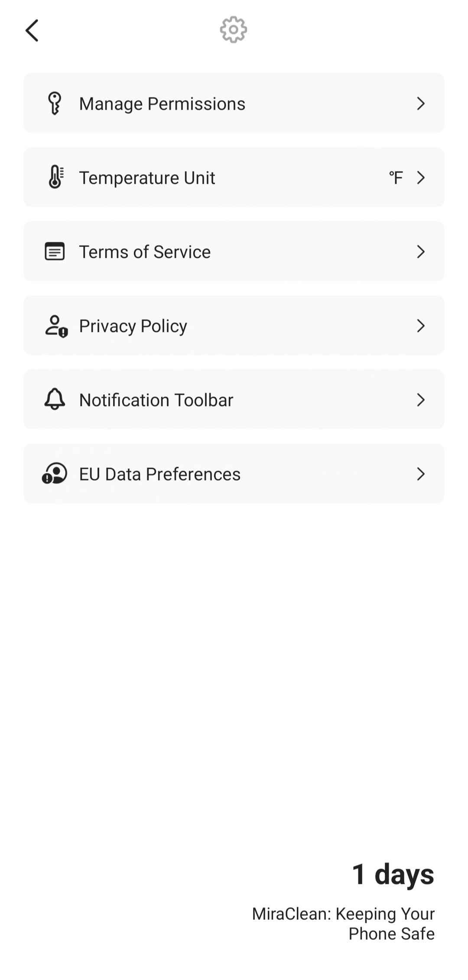Click the notification bell icon
468x980 pixels.
pos(55,399)
